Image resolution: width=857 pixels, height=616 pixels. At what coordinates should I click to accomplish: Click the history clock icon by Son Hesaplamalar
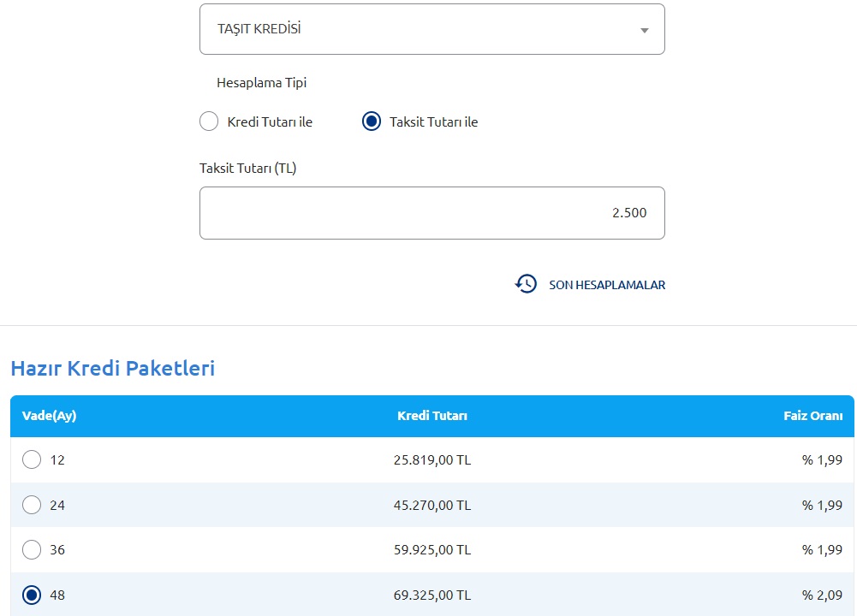click(526, 284)
